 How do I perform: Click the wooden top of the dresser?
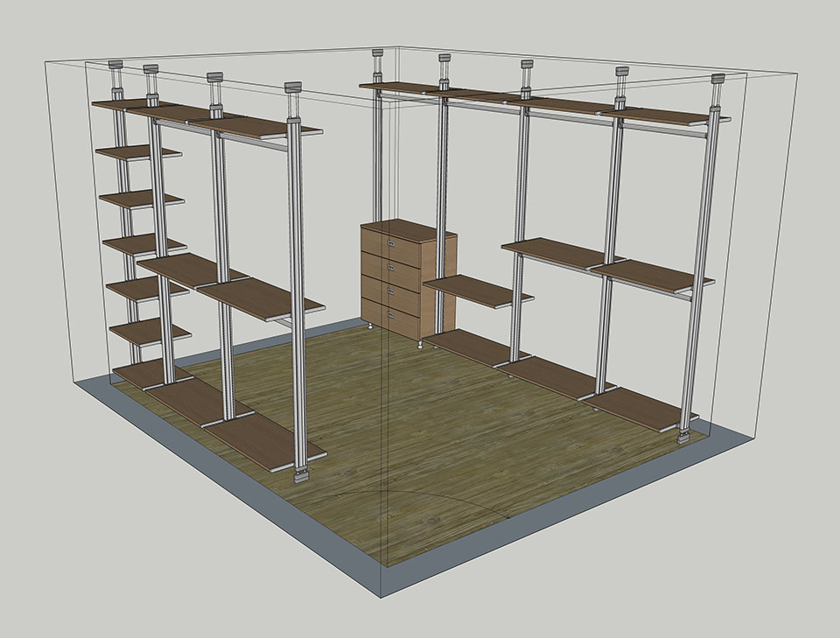tap(409, 229)
